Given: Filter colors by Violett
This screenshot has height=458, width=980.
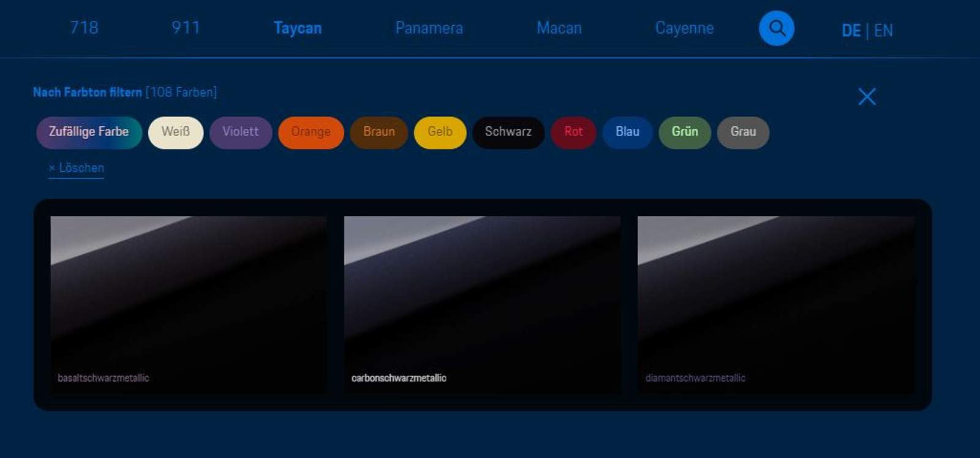Looking at the screenshot, I should 241,132.
